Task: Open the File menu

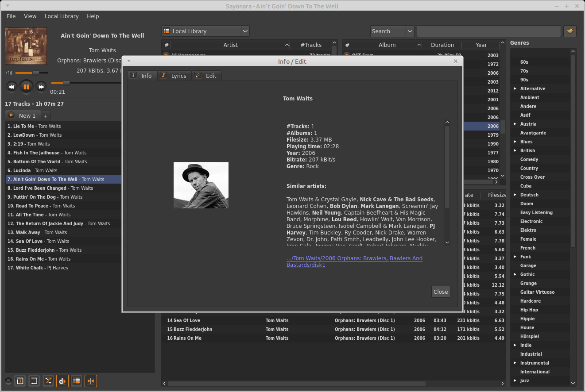Action: (x=11, y=16)
